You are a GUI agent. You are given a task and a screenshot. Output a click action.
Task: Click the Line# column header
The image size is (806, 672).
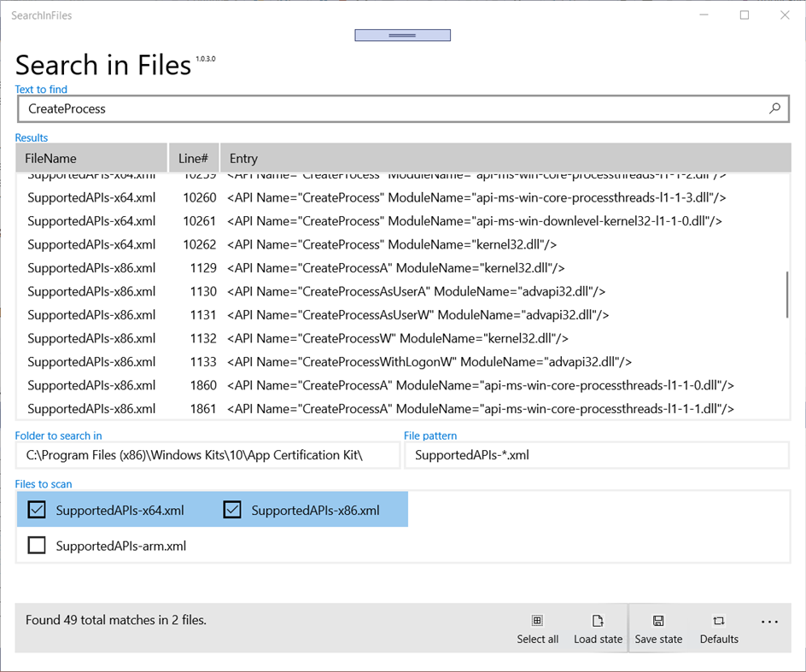coord(194,158)
